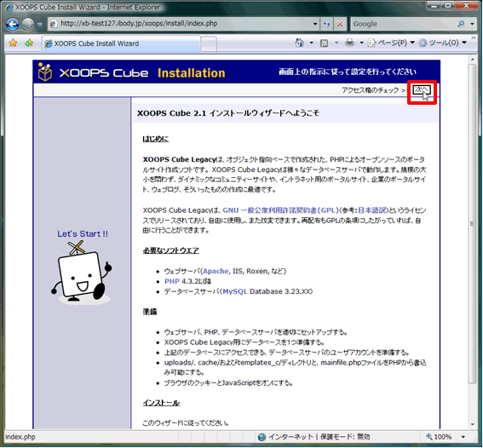Image resolution: width=483 pixels, height=448 pixels.
Task: Select the XOOPS Cube Install Wizard tab
Action: click(x=121, y=43)
